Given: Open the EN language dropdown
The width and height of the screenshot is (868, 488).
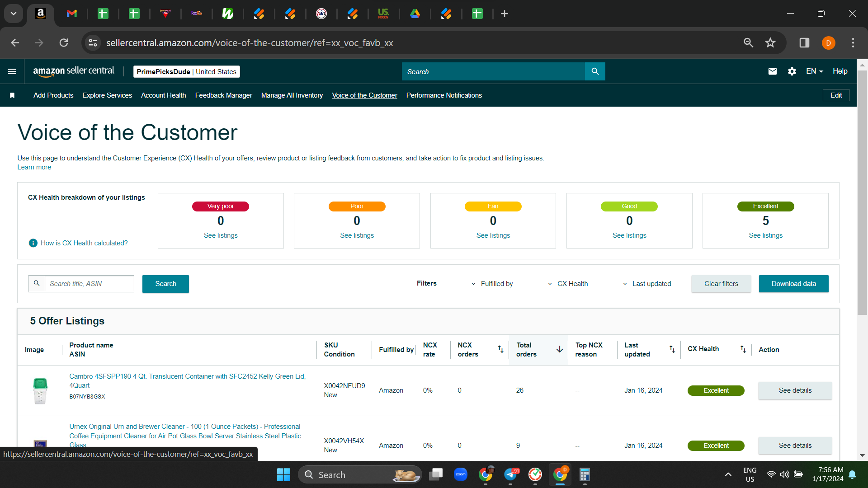Looking at the screenshot, I should [815, 71].
